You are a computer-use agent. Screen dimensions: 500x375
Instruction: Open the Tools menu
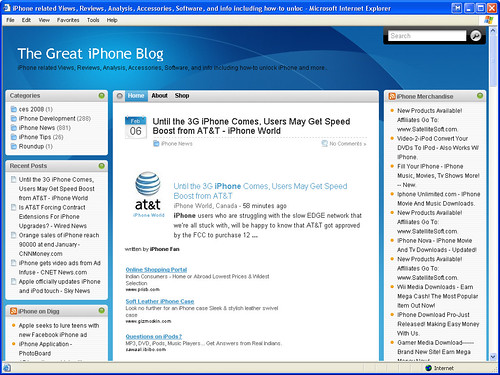[x=93, y=20]
